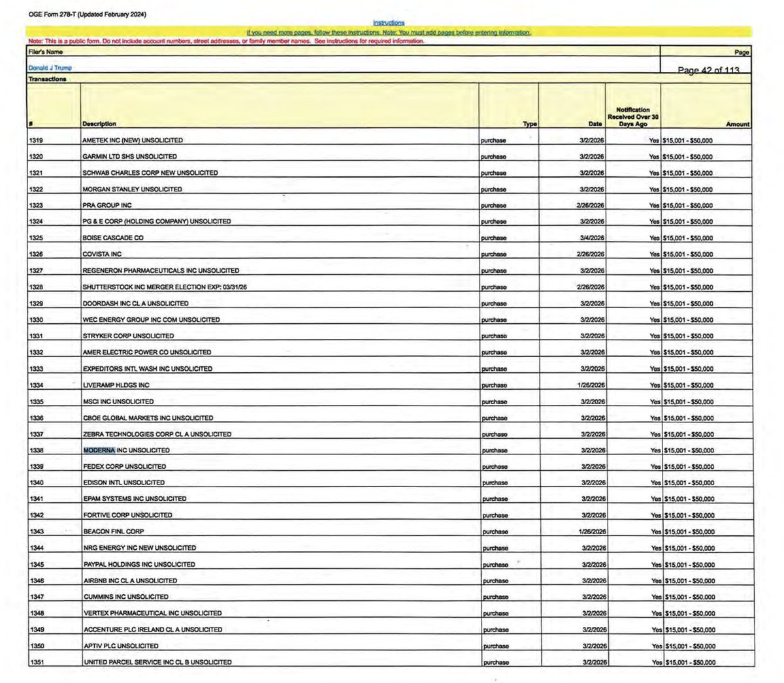Select EPAM SYSTEMS INC UNSOLICITED description

click(x=134, y=499)
